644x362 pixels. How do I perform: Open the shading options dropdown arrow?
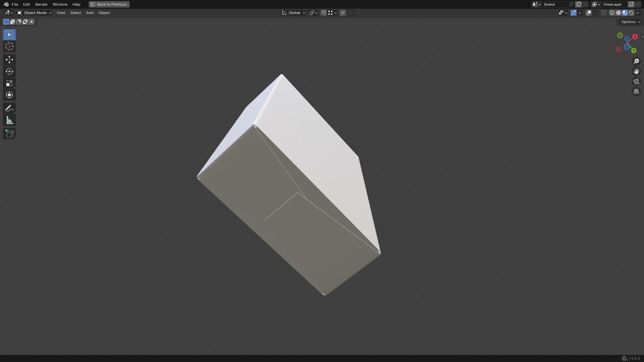coord(638,13)
